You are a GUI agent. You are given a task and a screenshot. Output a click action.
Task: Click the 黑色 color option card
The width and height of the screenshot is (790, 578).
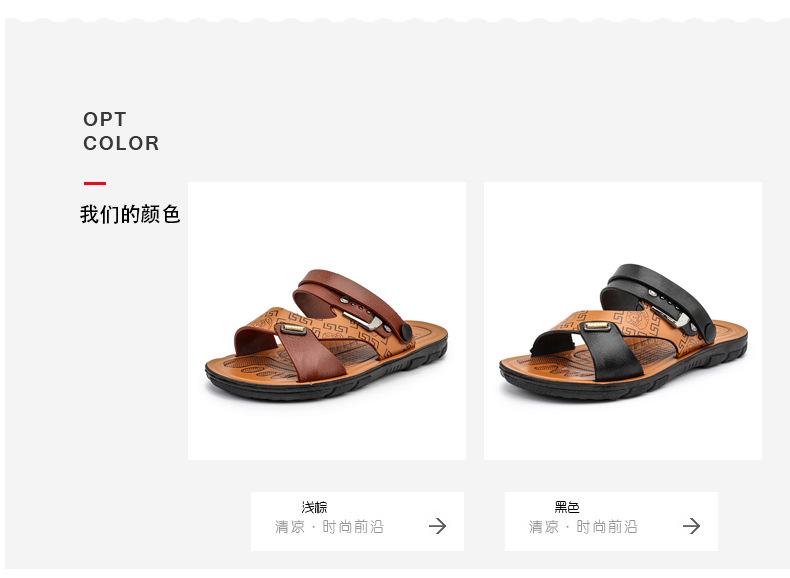point(611,521)
